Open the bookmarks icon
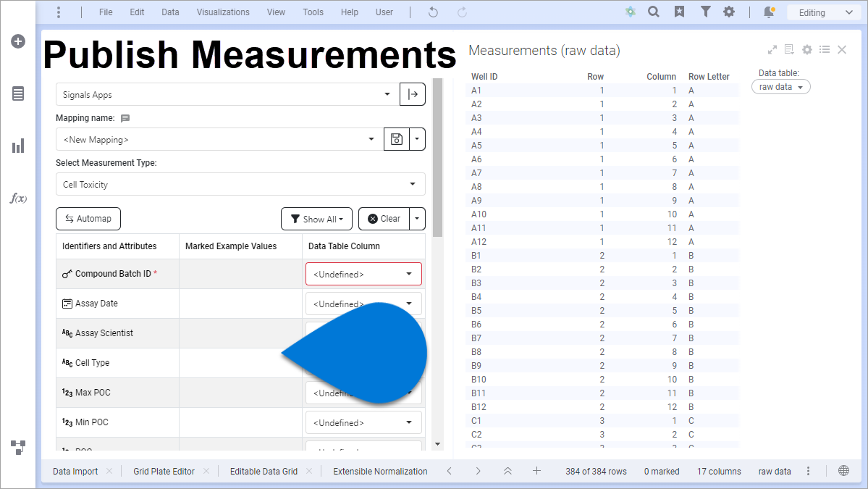 [x=679, y=12]
